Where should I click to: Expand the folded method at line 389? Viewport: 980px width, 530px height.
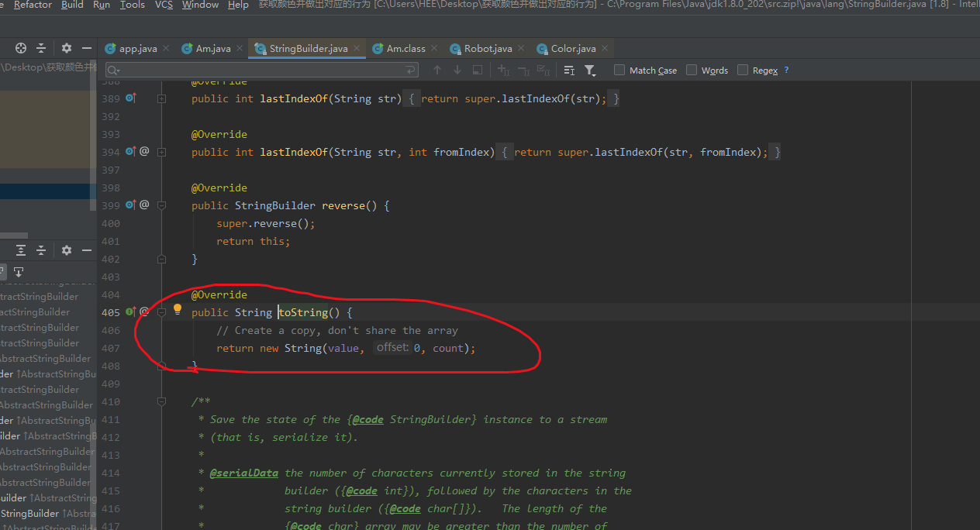click(161, 99)
